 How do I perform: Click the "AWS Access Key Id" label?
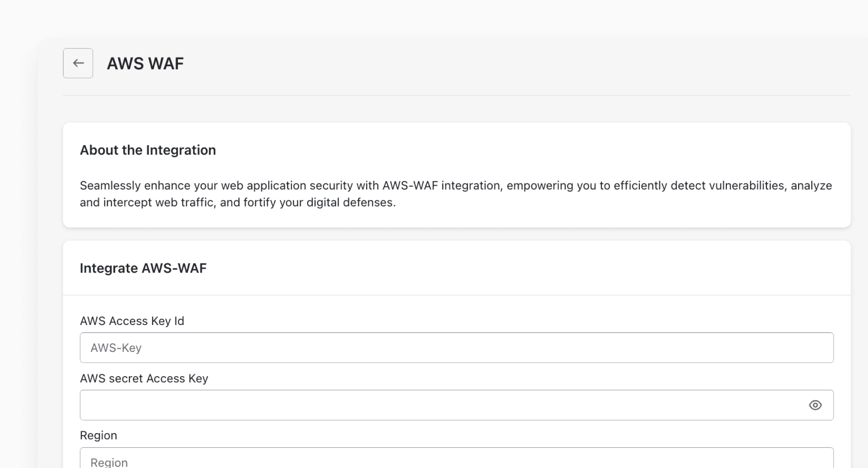click(132, 321)
